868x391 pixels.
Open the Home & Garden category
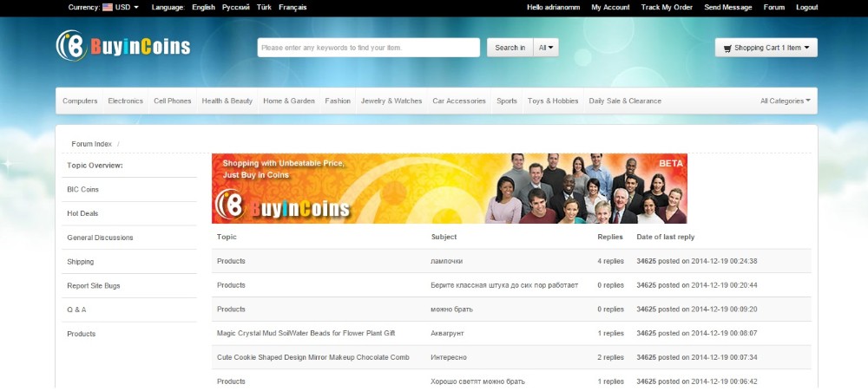click(289, 101)
